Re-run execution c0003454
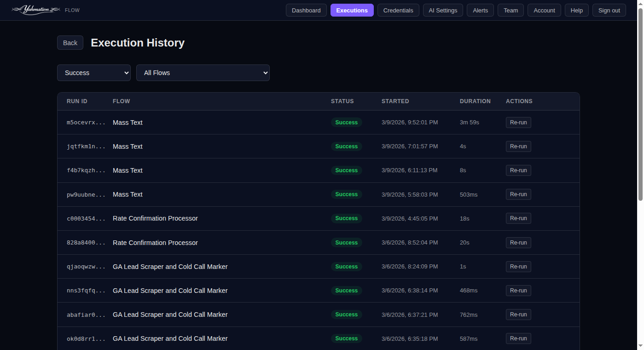 518,218
